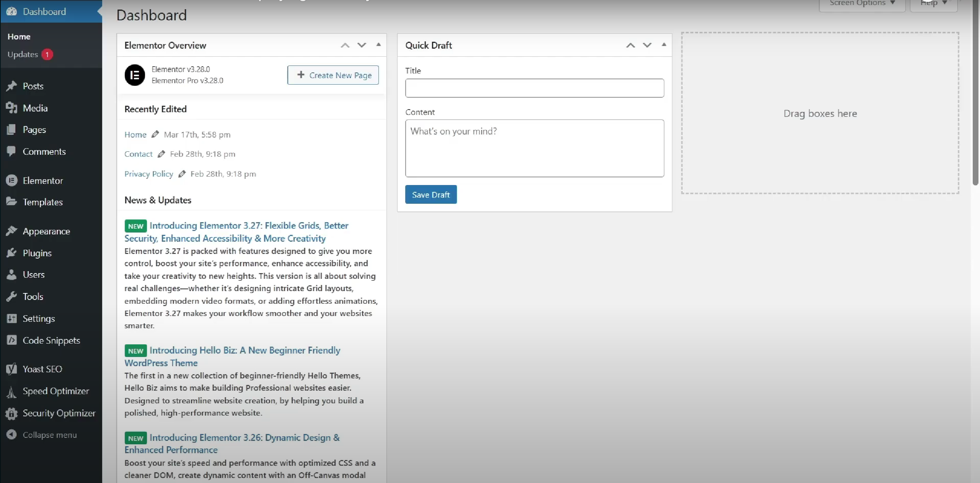Open Code Snippets in the sidebar
This screenshot has height=483, width=980.
click(51, 340)
